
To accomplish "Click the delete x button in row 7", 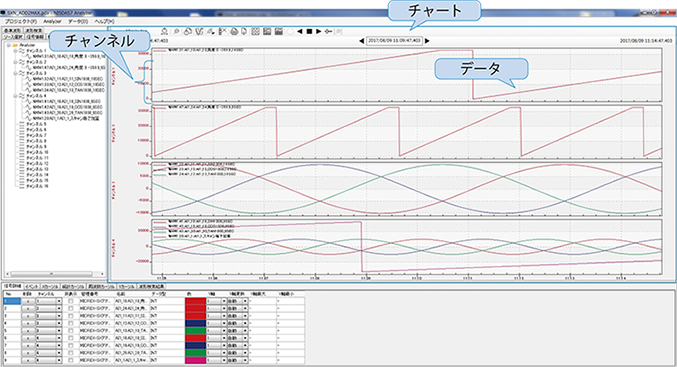I will point(28,345).
